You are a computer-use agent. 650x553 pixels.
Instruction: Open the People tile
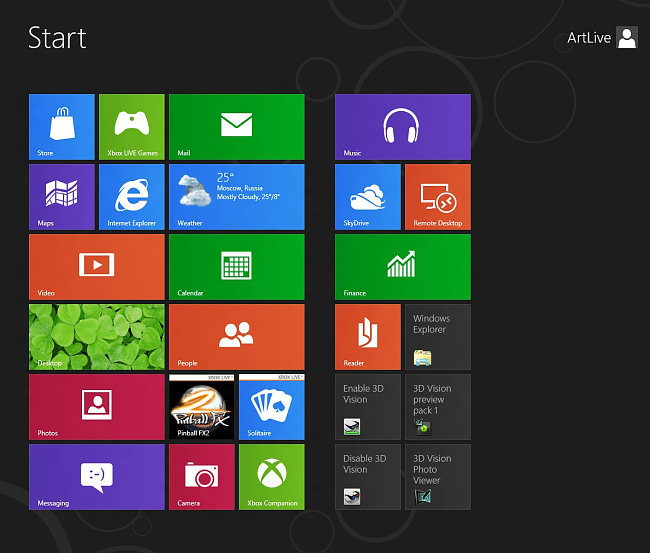pos(237,337)
